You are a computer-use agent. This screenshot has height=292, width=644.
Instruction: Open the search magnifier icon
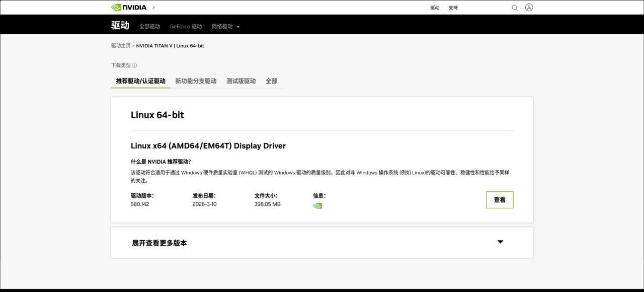point(515,8)
